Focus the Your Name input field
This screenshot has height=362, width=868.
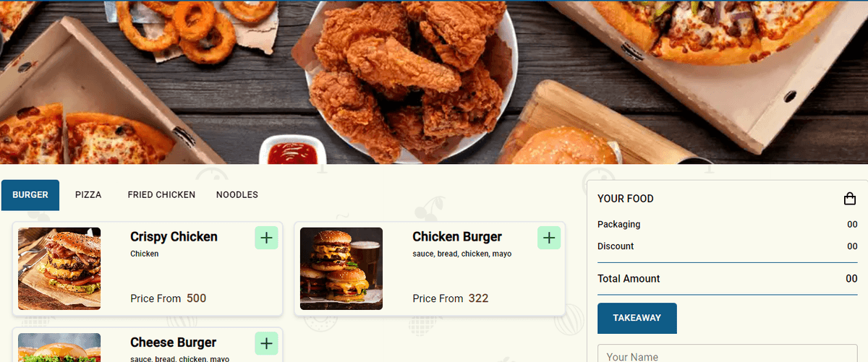(728, 353)
